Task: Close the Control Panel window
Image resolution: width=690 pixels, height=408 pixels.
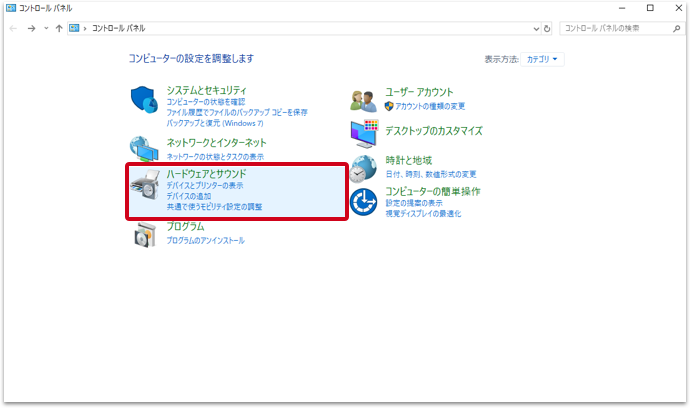Action: (679, 8)
